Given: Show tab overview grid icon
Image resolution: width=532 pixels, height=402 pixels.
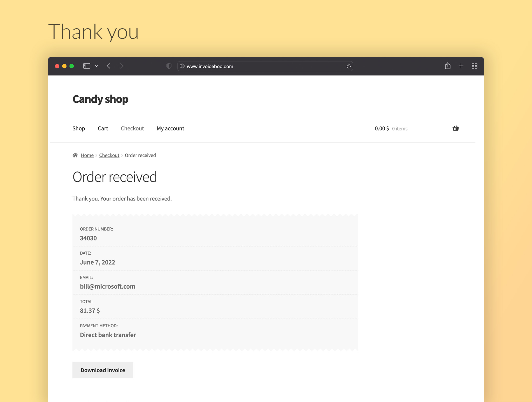Looking at the screenshot, I should [474, 66].
